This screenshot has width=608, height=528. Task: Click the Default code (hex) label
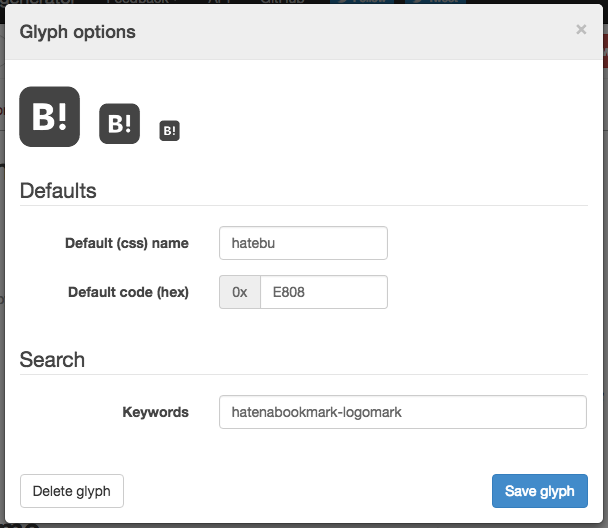[128, 292]
